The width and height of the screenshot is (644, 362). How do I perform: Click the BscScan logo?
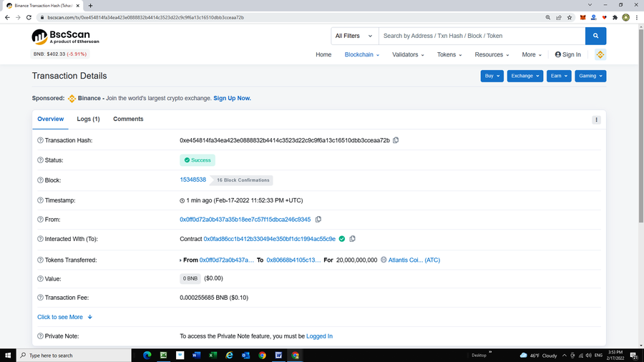[x=65, y=36]
